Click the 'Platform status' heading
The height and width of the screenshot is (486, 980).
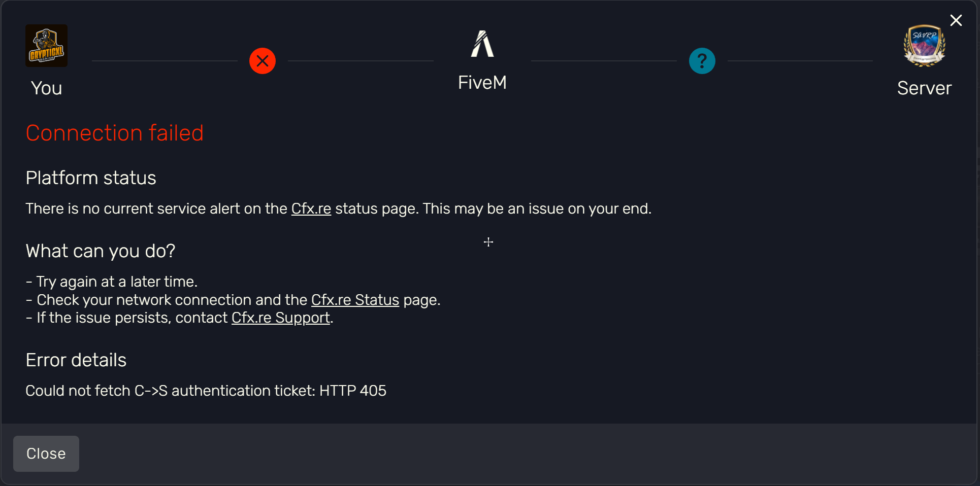[x=91, y=178]
